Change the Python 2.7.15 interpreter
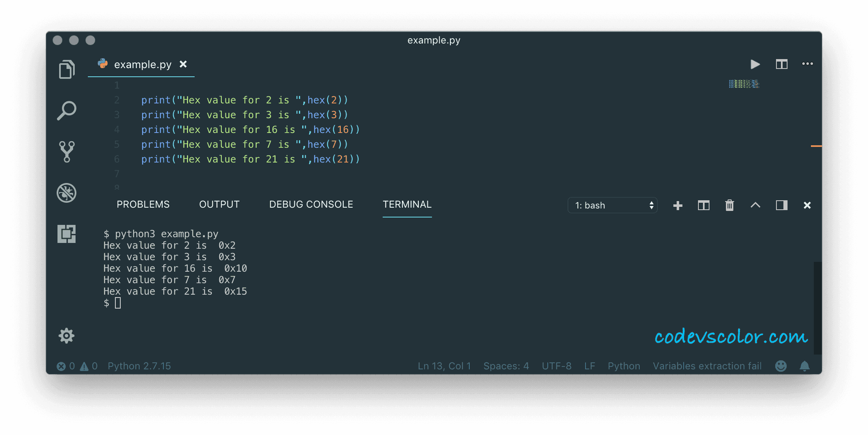This screenshot has height=435, width=868. (x=139, y=366)
